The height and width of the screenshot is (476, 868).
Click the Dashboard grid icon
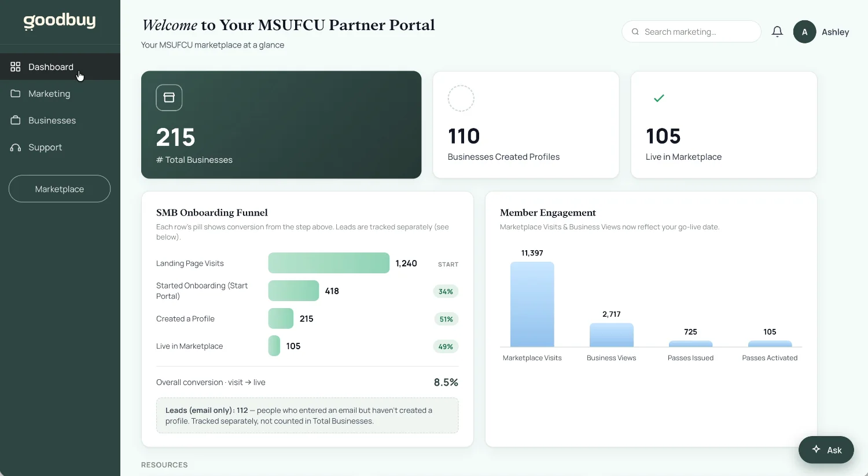point(16,67)
